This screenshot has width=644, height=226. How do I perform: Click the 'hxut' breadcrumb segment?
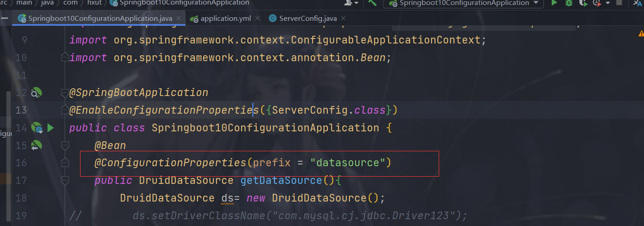pos(95,3)
